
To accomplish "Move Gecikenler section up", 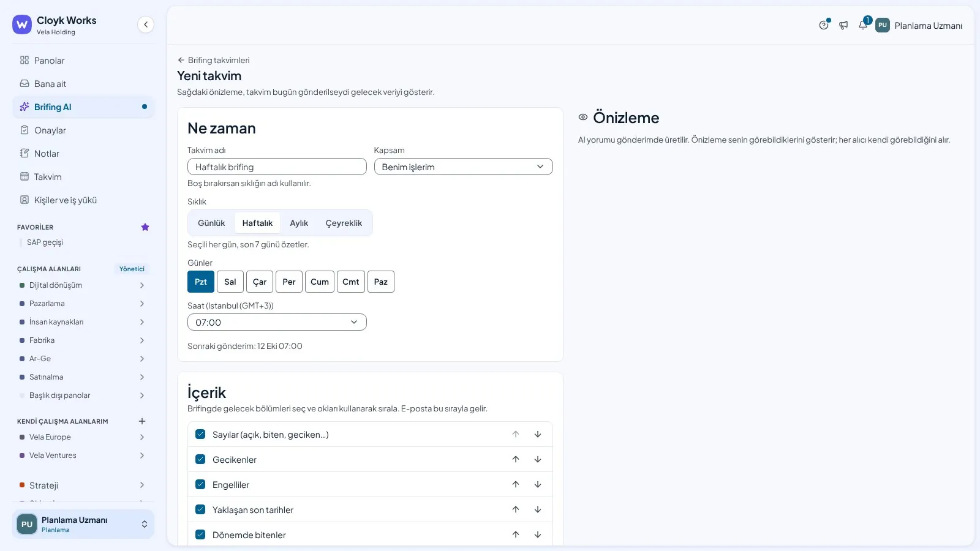I will click(x=516, y=459).
